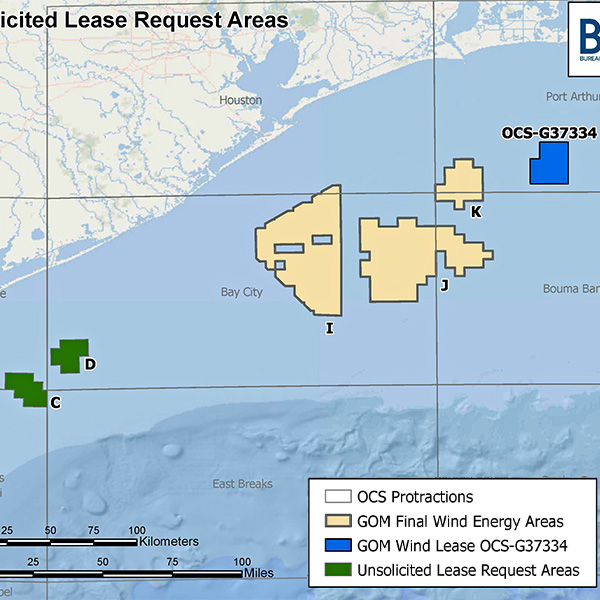Click the Miles scale bar
Image resolution: width=600 pixels, height=600 pixels.
(120, 575)
